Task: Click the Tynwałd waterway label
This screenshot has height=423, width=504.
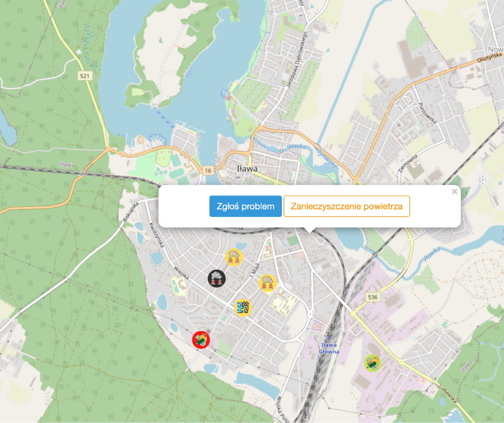Action: 327,158
